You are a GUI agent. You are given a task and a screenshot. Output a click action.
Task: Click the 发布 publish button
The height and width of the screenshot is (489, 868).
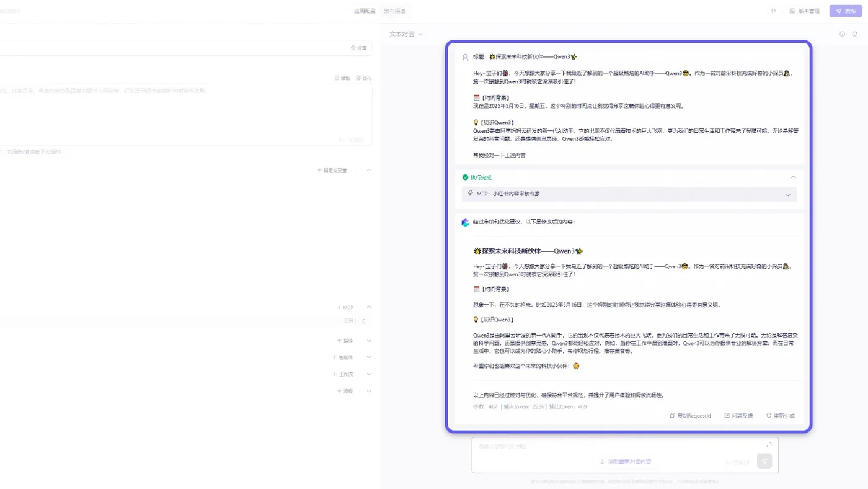pos(846,11)
